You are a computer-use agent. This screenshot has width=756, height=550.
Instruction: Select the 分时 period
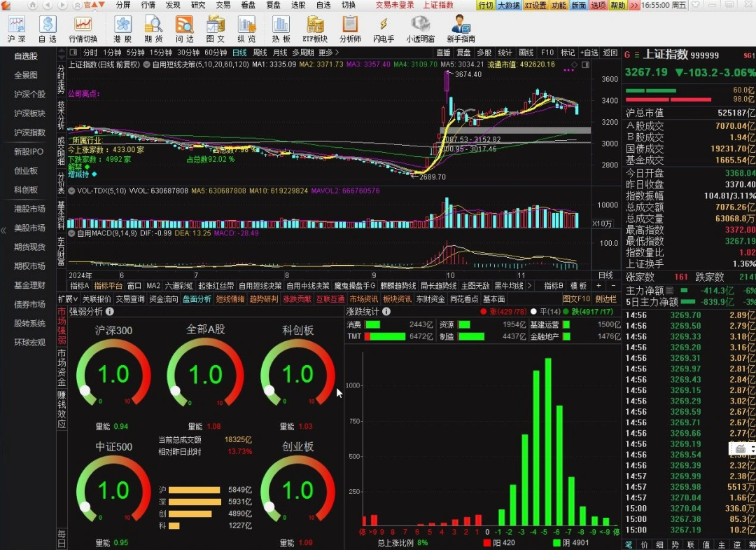tap(90, 53)
